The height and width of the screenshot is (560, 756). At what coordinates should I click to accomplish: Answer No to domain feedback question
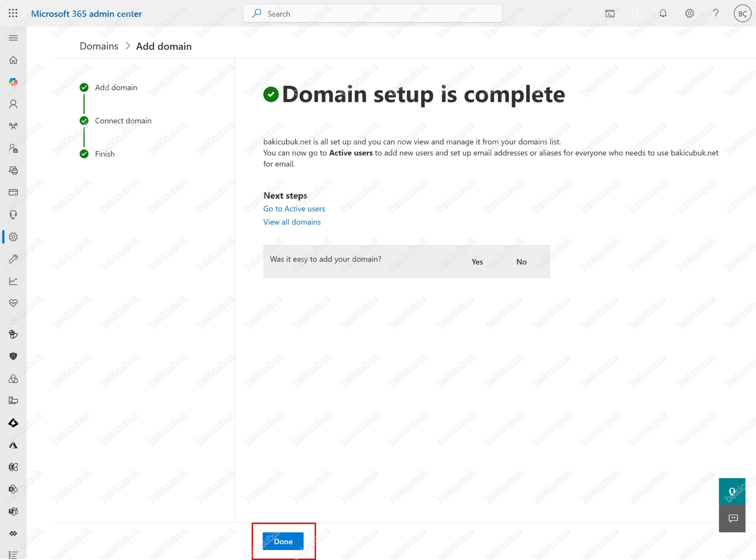click(521, 262)
